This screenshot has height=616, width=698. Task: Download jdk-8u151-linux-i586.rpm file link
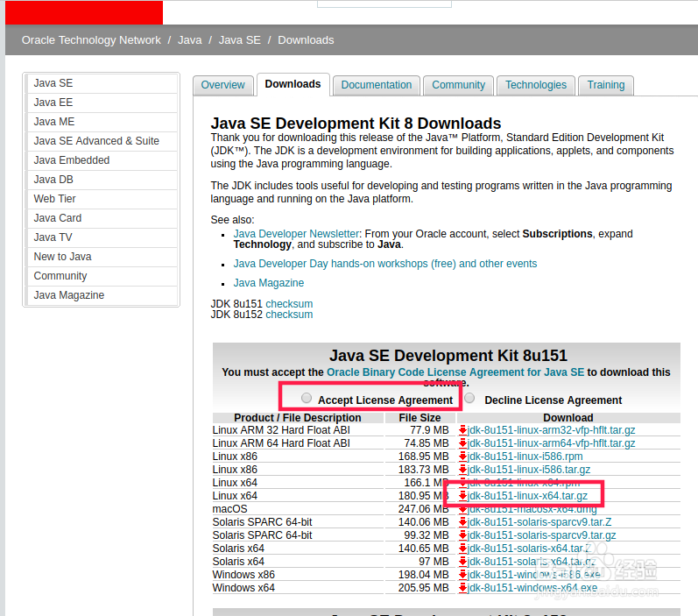click(x=525, y=457)
